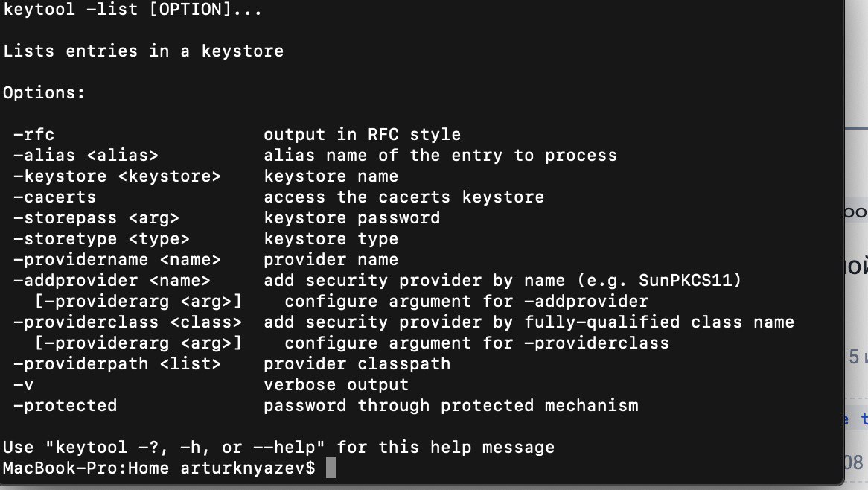Click the -providerpath <list> option
This screenshot has width=868, height=490.
[117, 364]
